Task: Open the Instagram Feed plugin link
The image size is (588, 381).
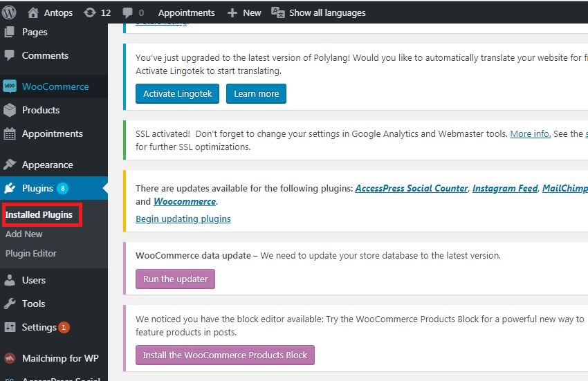Action: pyautogui.click(x=505, y=188)
